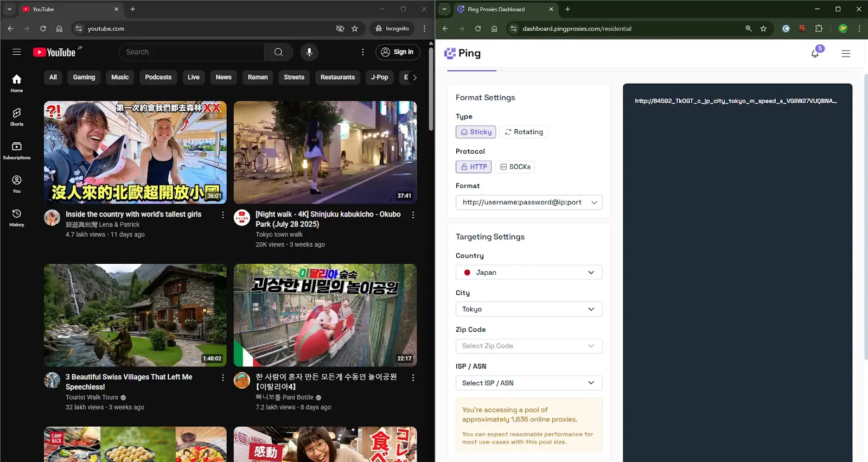Select the Restaurants category chip

click(337, 77)
